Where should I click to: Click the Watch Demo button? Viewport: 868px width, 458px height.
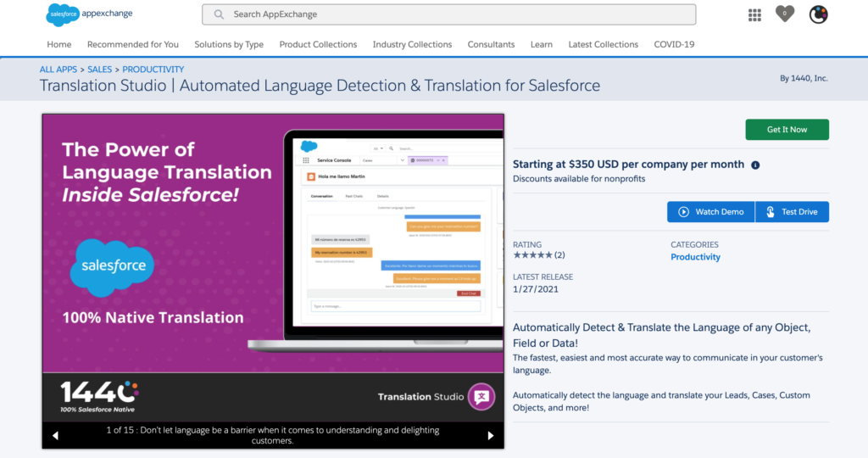click(x=711, y=211)
